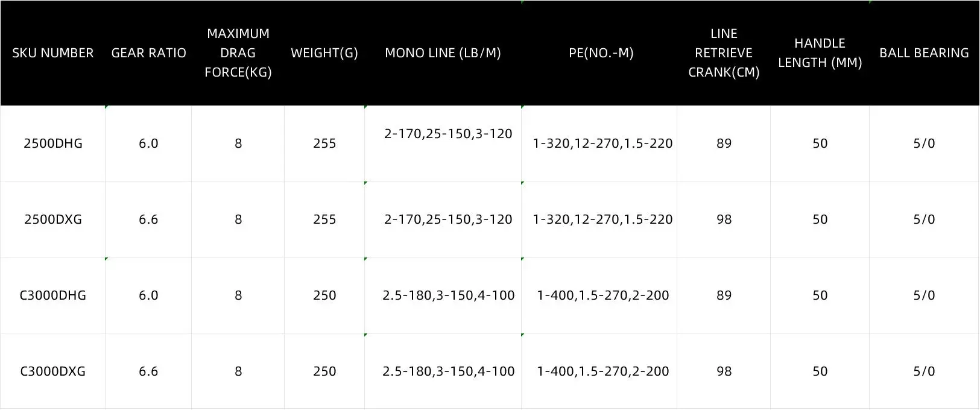Select the PE(NO.-M) column header
Screen dimensions: 980x410
(601, 53)
